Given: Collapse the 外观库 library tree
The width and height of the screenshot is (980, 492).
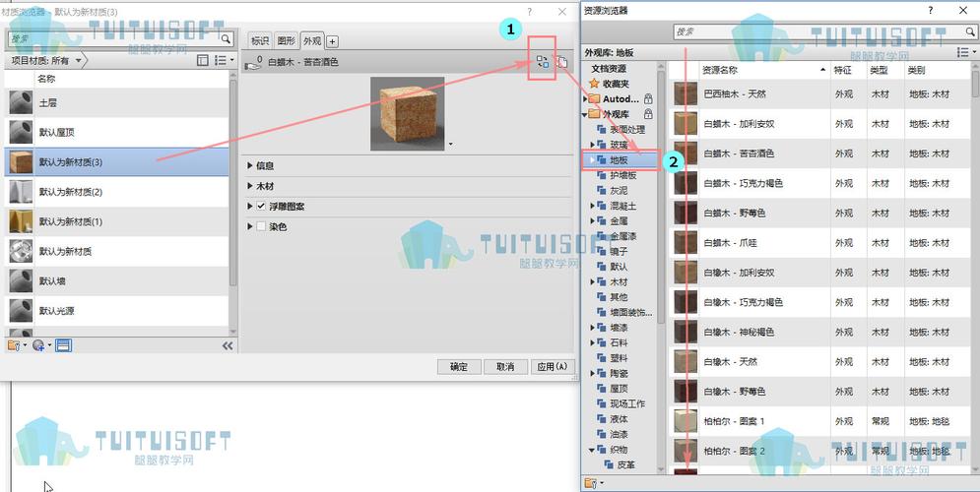Looking at the screenshot, I should (x=585, y=114).
